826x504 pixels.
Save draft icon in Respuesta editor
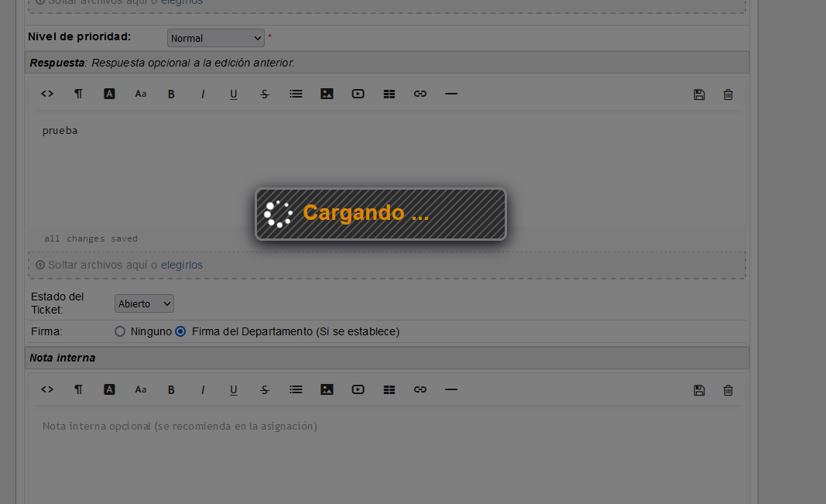click(699, 94)
